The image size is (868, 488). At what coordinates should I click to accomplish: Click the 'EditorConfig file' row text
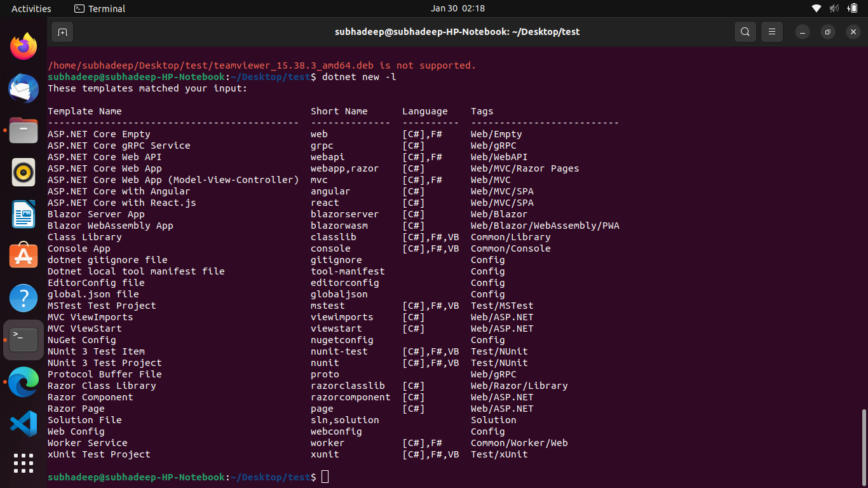(96, 283)
